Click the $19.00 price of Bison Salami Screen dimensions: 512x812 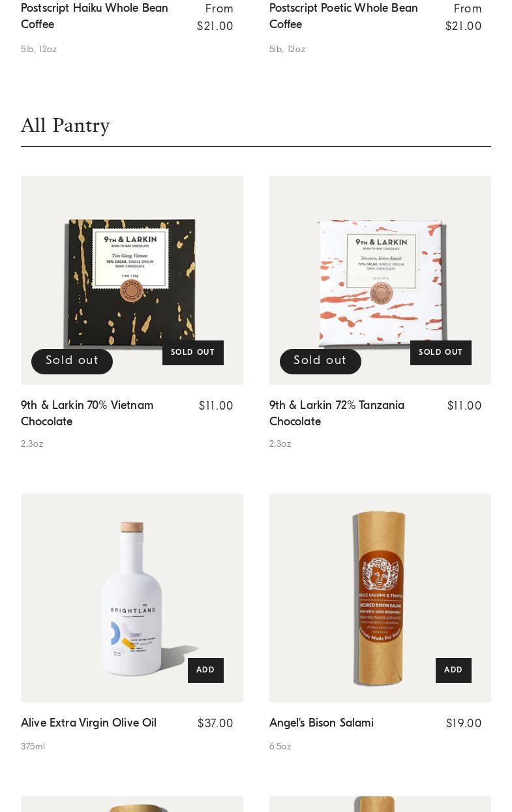pos(464,724)
